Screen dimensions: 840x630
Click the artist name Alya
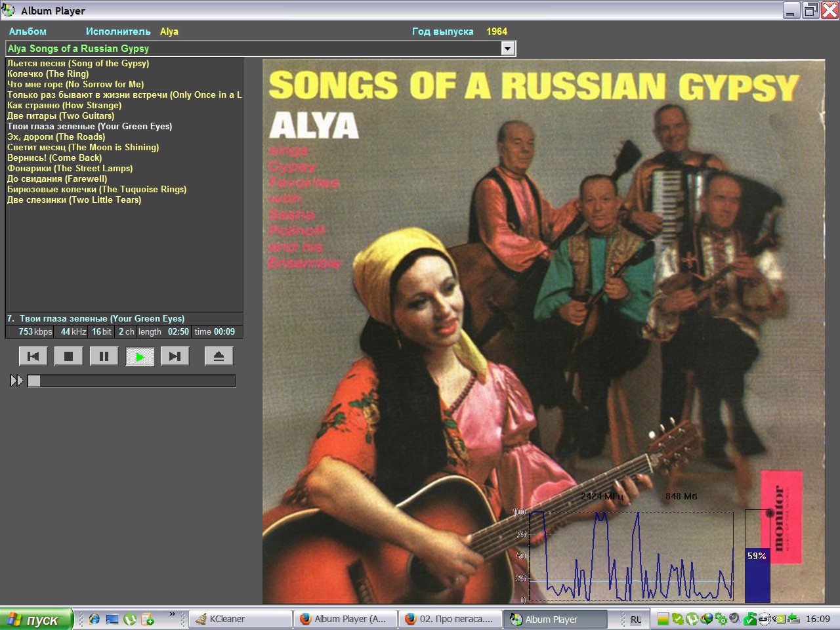pyautogui.click(x=169, y=31)
